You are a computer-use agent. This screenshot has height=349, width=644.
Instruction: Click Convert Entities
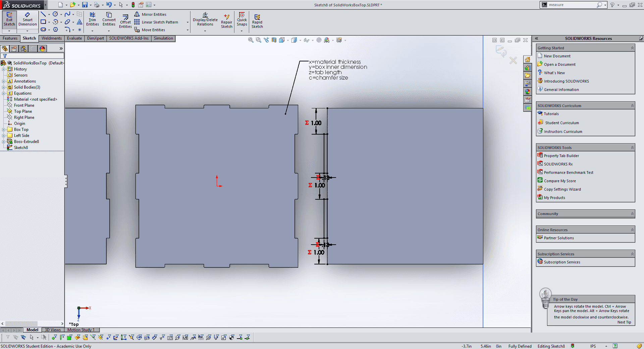(109, 19)
